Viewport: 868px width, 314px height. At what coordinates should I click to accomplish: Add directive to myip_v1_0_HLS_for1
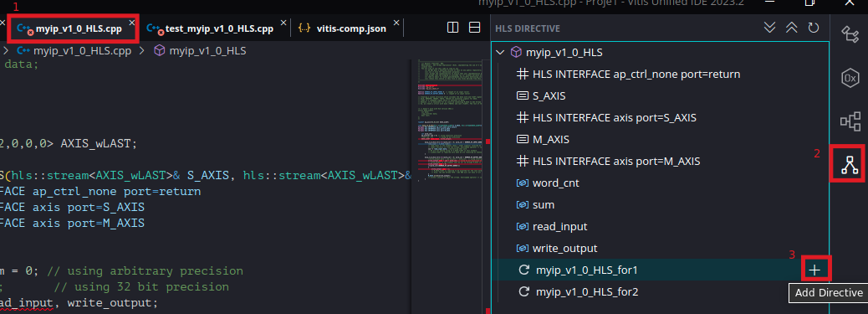coord(814,270)
